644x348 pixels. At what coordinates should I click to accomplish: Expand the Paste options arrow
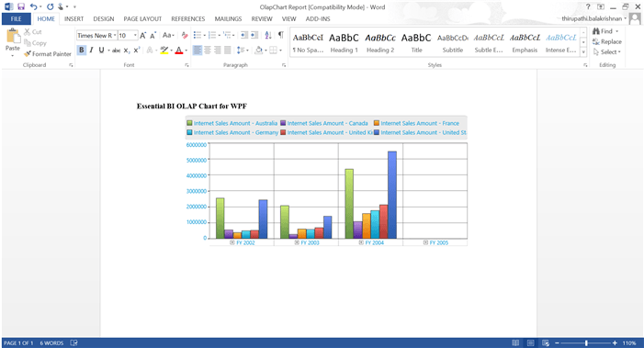[x=13, y=55]
